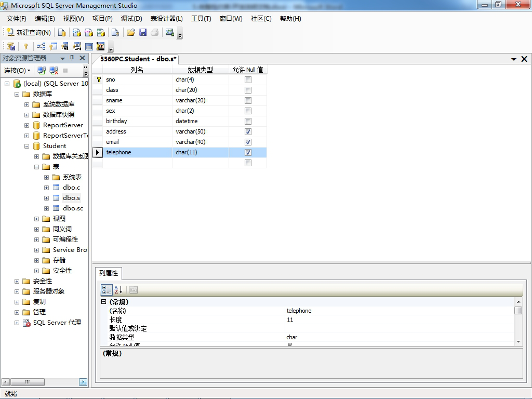
Task: Collapse the (常规) property category
Action: (104, 302)
